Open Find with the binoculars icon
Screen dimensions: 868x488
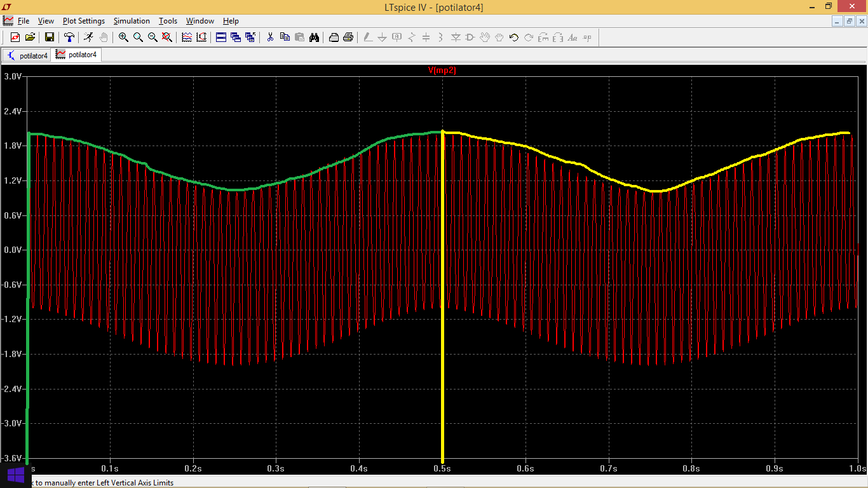point(314,37)
